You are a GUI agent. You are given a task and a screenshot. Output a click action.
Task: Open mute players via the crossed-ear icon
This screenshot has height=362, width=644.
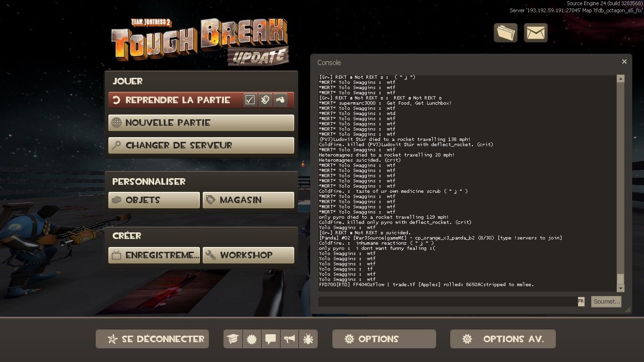tap(265, 100)
